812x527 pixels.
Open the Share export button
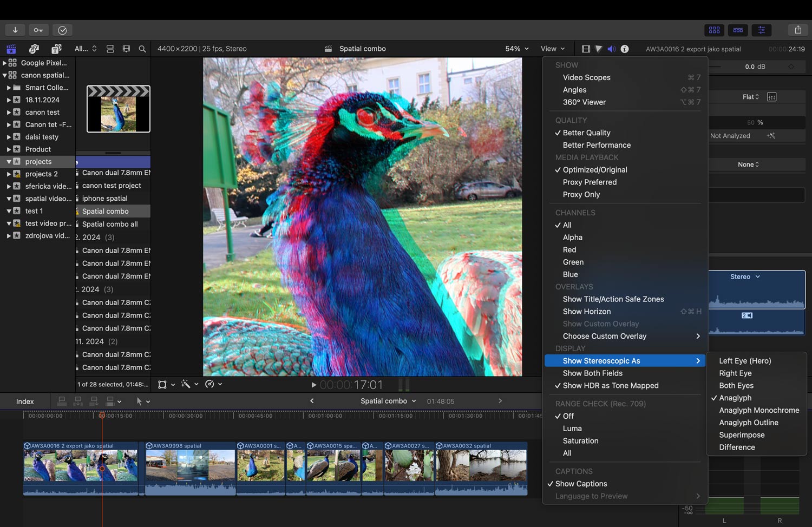797,30
